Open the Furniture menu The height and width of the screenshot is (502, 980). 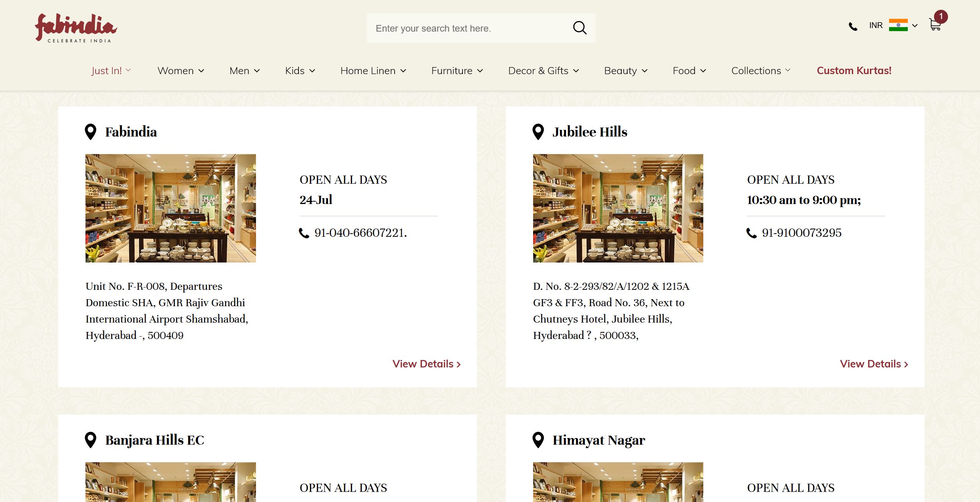(x=457, y=71)
